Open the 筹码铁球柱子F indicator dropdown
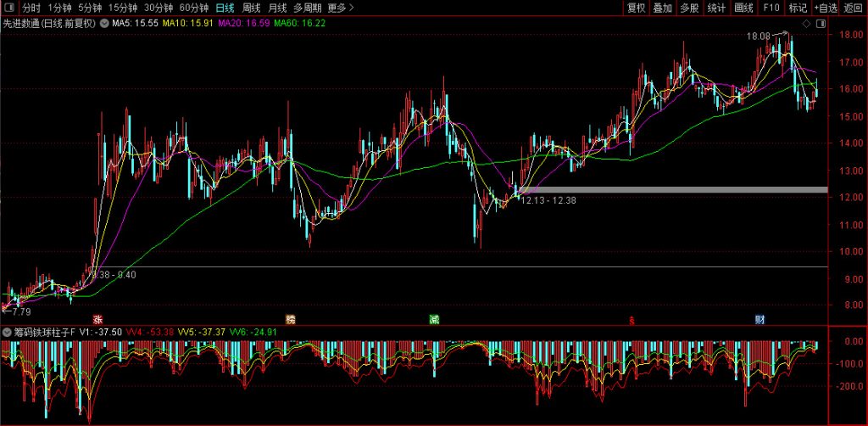868x426 pixels. pyautogui.click(x=8, y=332)
